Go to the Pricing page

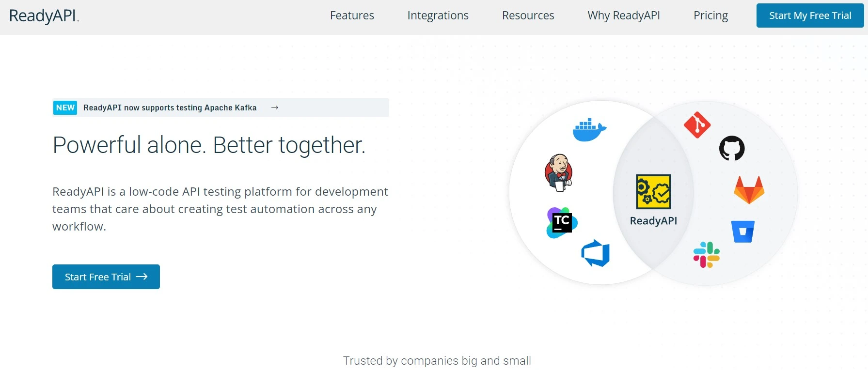click(710, 15)
